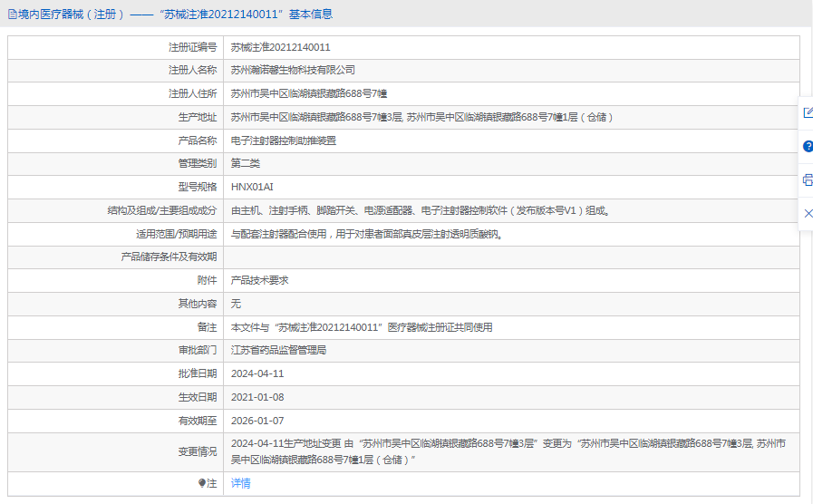
Task: Select model value HNX01AI
Action: [252, 187]
